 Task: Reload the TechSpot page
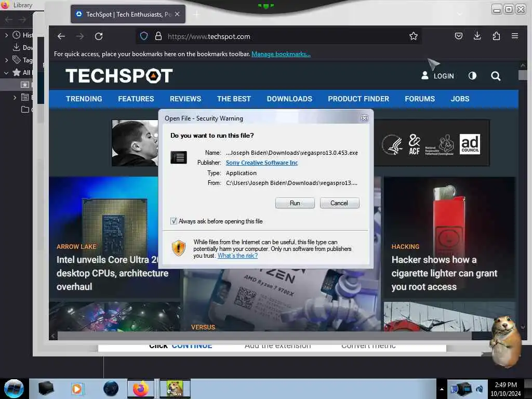click(99, 36)
